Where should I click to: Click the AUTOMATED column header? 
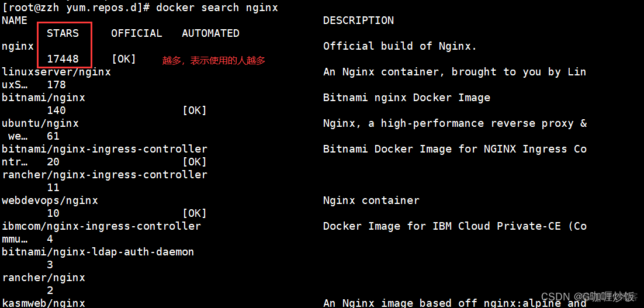pos(210,33)
